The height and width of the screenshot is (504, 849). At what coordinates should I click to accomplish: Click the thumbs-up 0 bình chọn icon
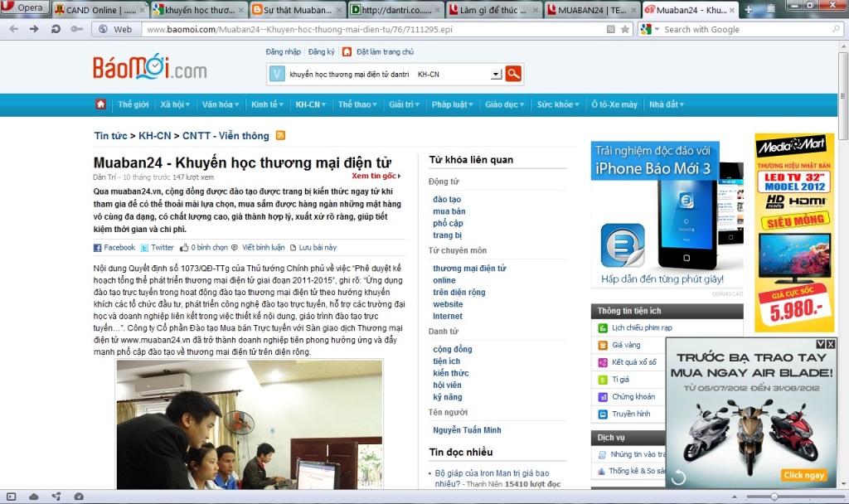(184, 247)
